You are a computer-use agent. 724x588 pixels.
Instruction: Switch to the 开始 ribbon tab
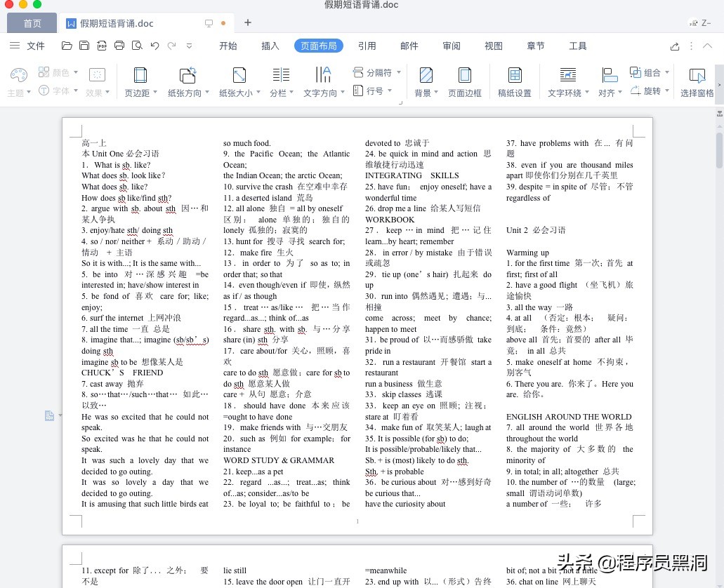(x=228, y=46)
